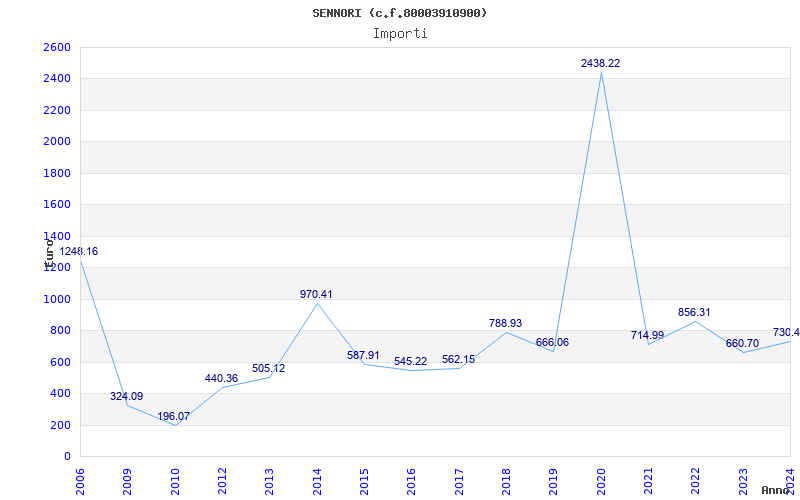This screenshot has height=500, width=800.
Task: Select x-axis year 2012
Action: coord(222,481)
